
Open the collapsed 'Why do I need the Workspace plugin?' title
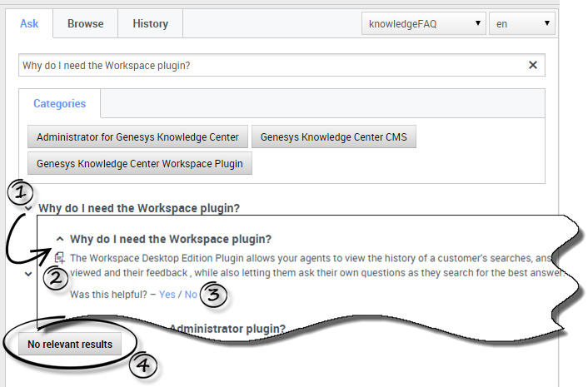[x=138, y=208]
